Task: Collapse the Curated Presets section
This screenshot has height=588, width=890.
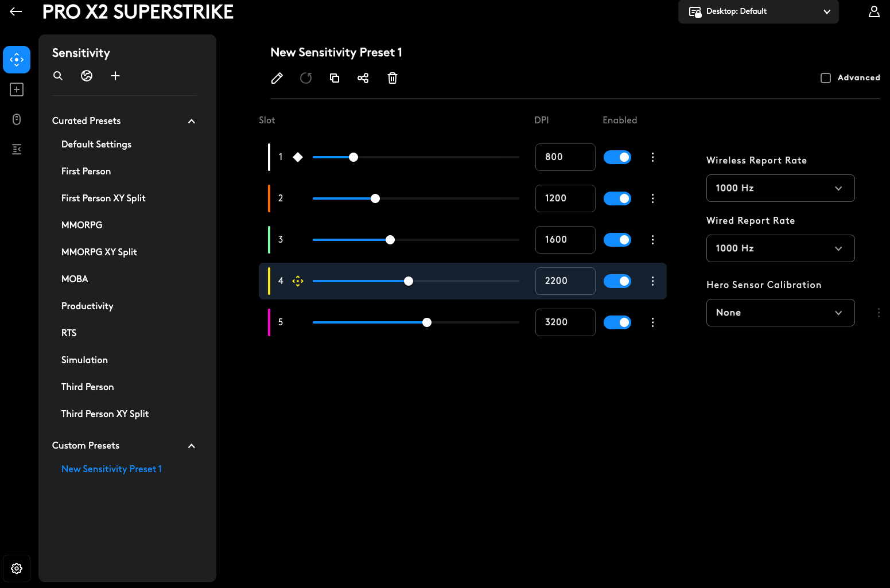Action: tap(192, 121)
